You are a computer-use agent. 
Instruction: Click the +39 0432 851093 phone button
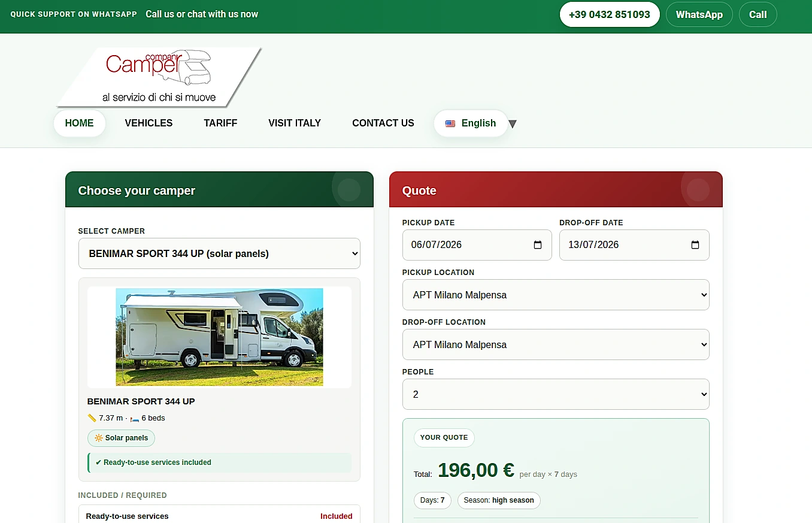coord(610,14)
